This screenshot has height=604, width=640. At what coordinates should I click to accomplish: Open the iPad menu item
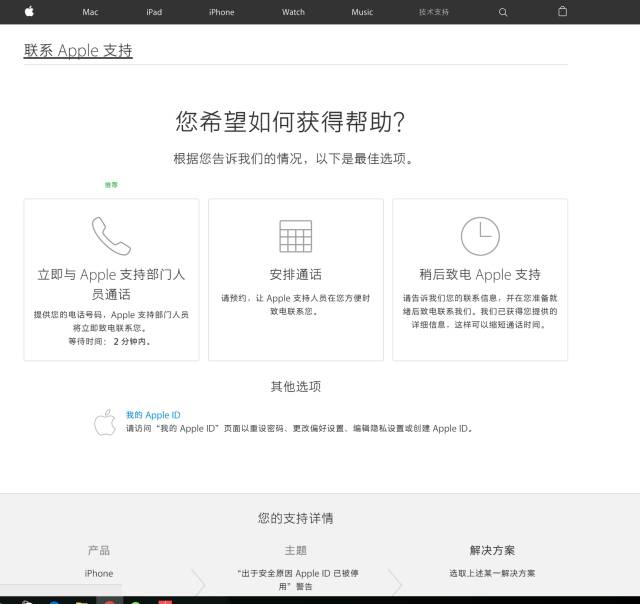[x=154, y=12]
